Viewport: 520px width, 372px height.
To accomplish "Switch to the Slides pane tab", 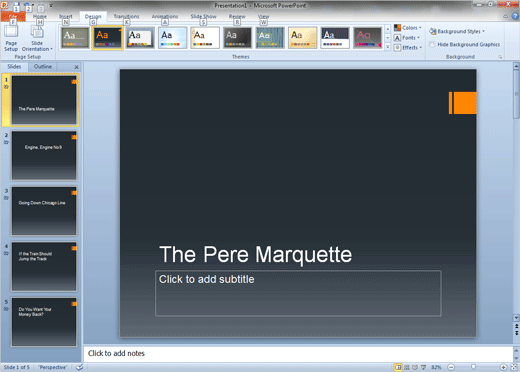I will coord(14,67).
